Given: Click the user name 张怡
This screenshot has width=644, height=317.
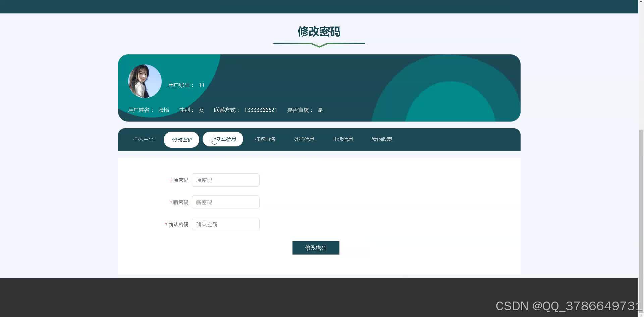Looking at the screenshot, I should pyautogui.click(x=164, y=110).
